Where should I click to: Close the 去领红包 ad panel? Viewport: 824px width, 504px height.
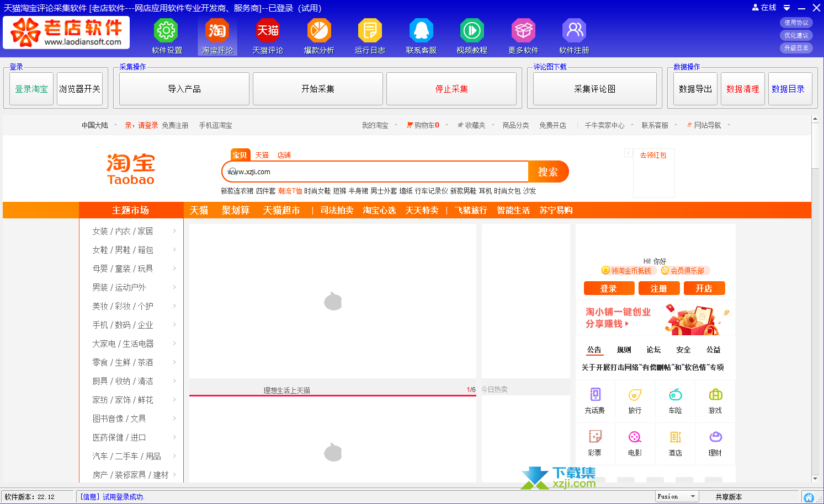pos(628,153)
